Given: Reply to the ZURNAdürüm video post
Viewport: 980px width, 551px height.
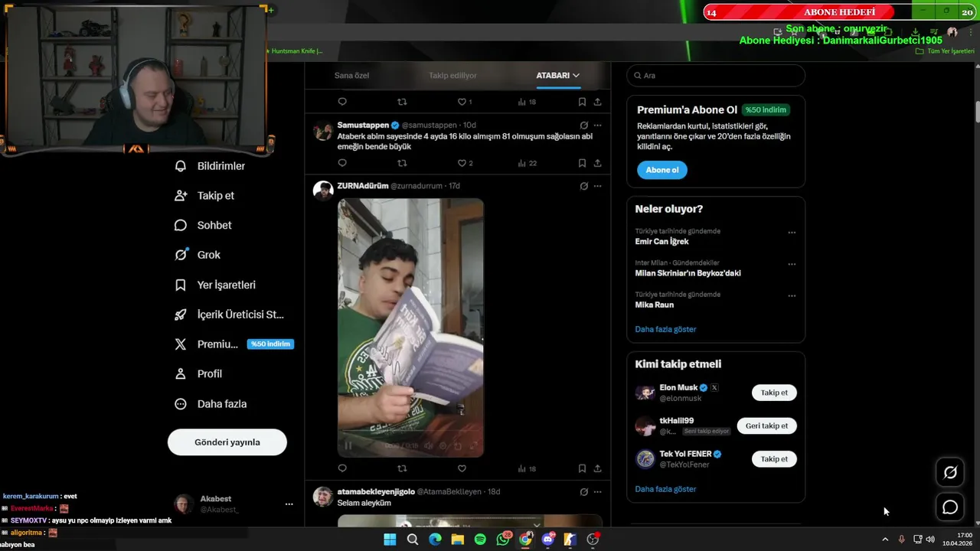Looking at the screenshot, I should click(342, 468).
